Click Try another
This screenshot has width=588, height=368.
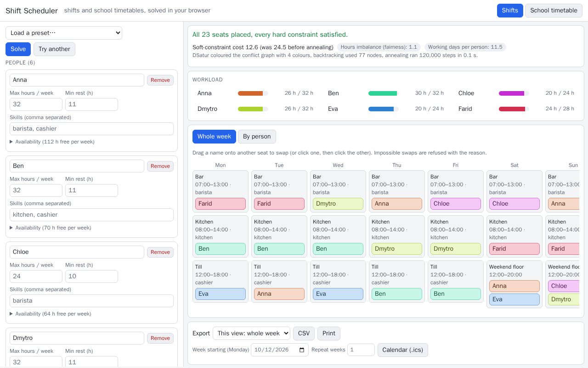click(54, 49)
